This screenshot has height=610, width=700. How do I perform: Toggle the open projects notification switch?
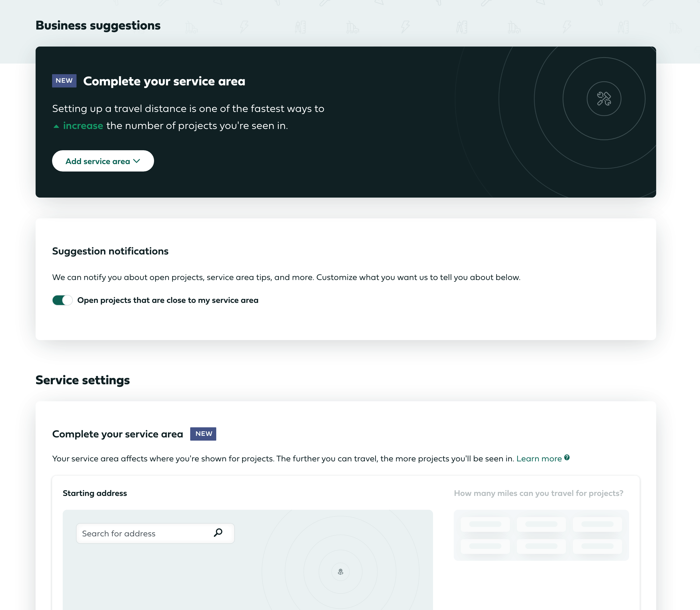(x=62, y=300)
